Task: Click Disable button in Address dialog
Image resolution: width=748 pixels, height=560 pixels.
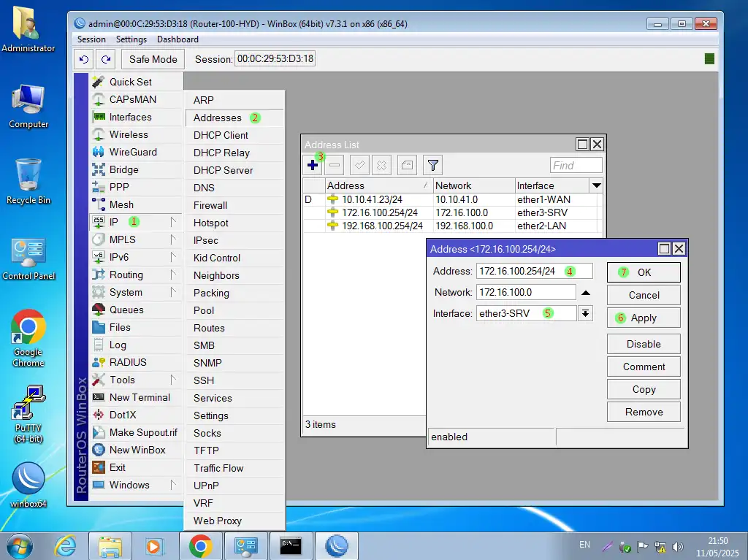Action: click(x=644, y=344)
